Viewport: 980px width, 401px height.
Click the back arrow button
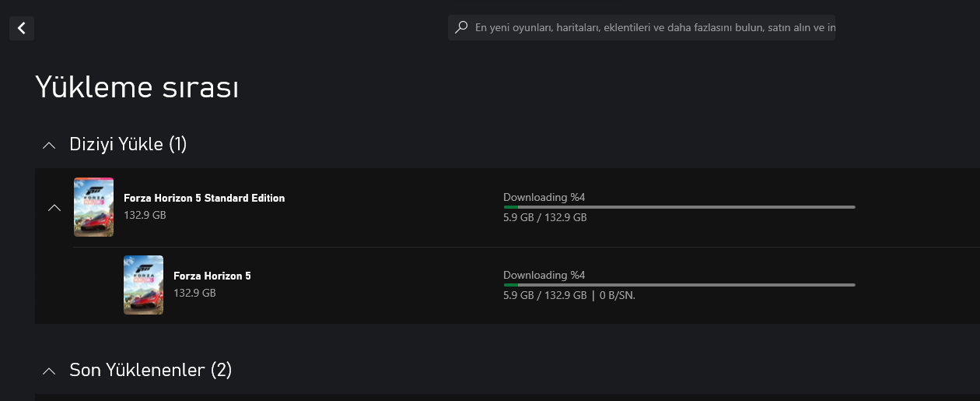(22, 28)
